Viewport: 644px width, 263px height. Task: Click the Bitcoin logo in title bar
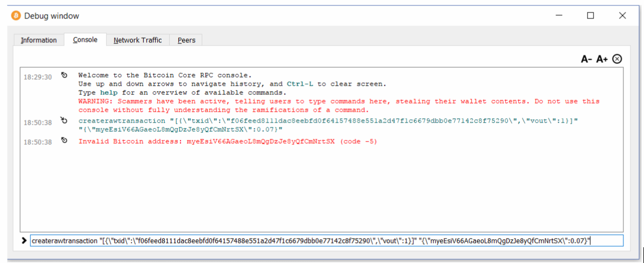pyautogui.click(x=16, y=16)
